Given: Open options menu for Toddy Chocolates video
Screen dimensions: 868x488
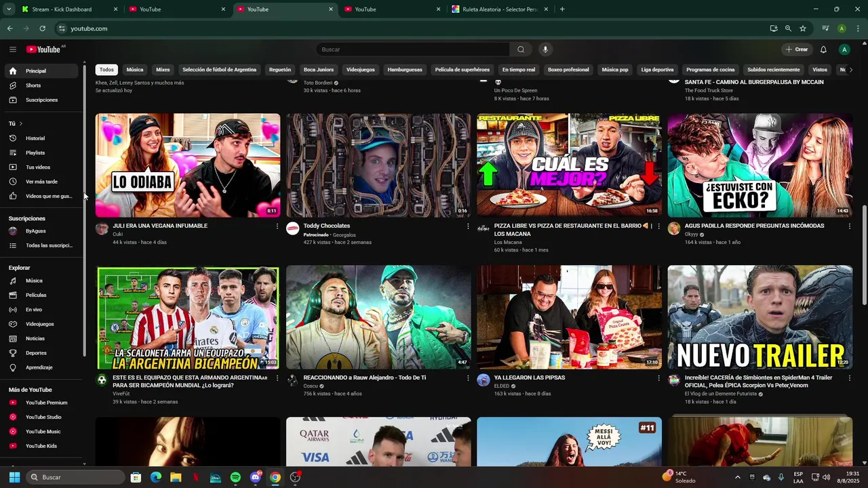Looking at the screenshot, I should coord(467,226).
